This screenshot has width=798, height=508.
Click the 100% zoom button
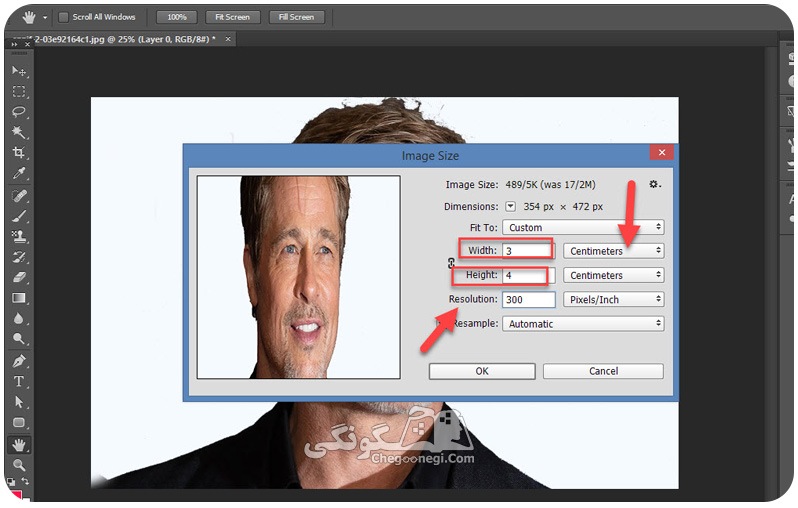click(x=177, y=17)
